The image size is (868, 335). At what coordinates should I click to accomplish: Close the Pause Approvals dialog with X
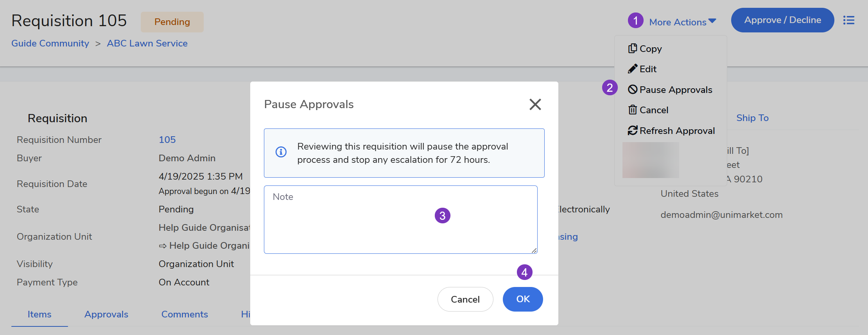tap(535, 104)
